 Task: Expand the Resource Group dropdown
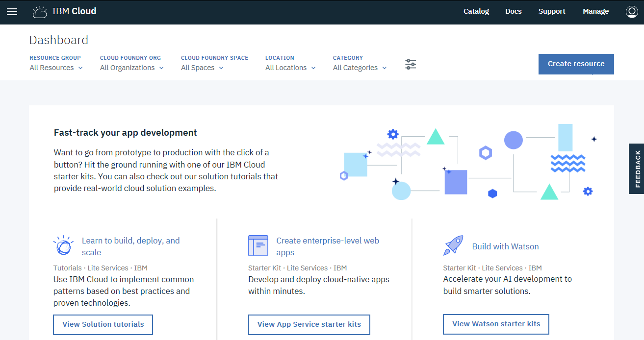[56, 68]
